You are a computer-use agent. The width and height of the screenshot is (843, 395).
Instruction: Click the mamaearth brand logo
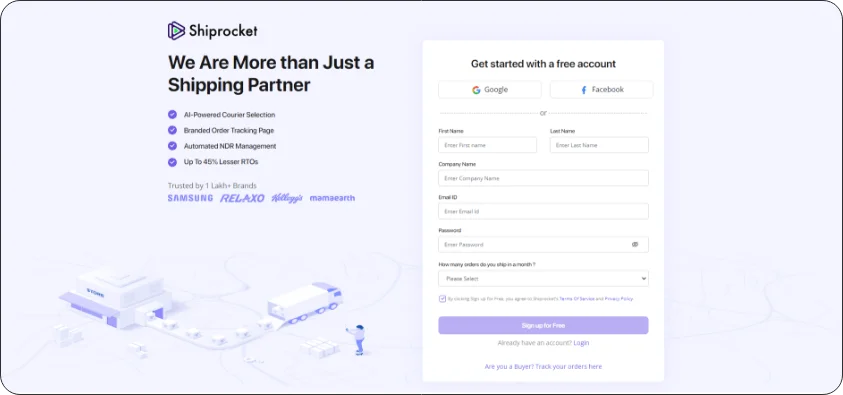coord(332,198)
